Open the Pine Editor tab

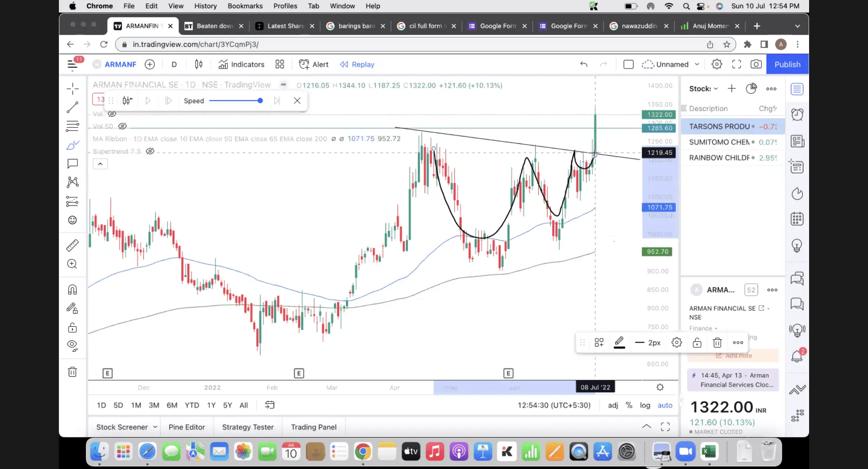(186, 427)
